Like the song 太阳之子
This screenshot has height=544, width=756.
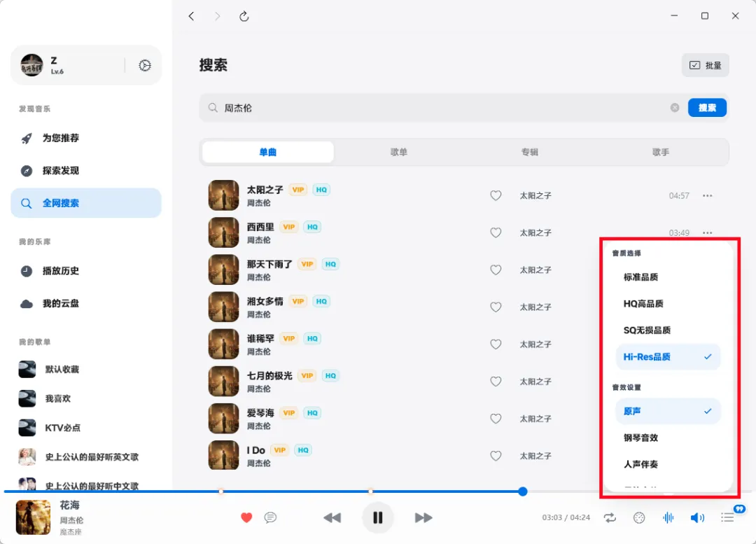coord(496,195)
